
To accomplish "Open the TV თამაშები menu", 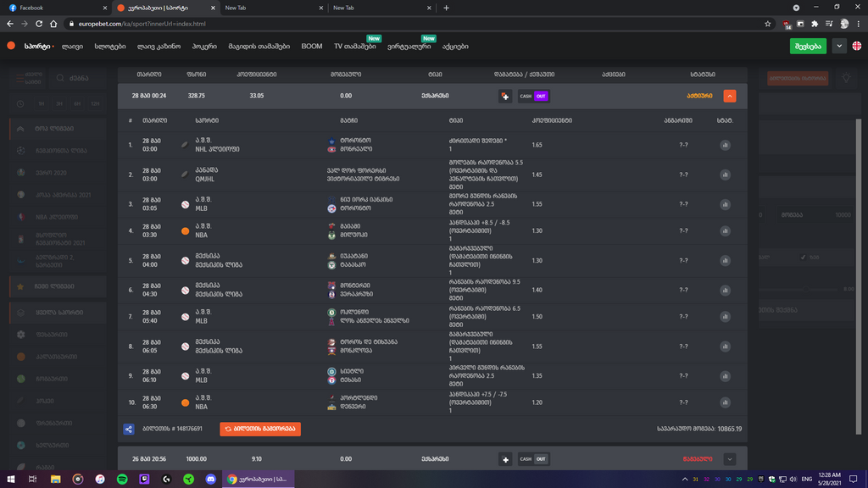I will click(355, 47).
